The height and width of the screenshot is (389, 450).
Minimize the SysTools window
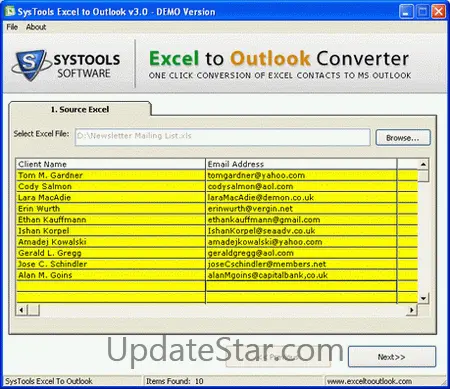coord(406,12)
